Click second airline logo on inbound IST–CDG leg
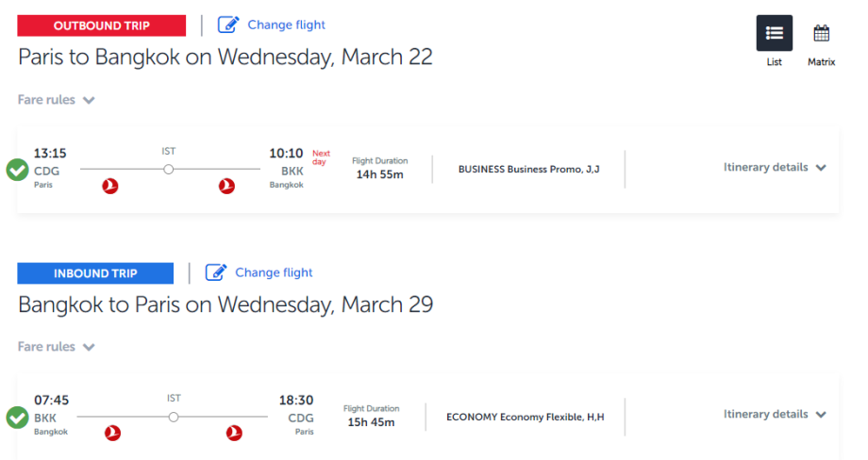The height and width of the screenshot is (460, 868). click(x=234, y=434)
